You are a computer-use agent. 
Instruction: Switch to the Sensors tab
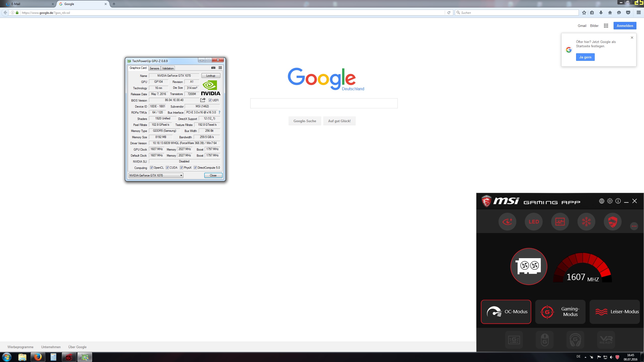click(154, 68)
